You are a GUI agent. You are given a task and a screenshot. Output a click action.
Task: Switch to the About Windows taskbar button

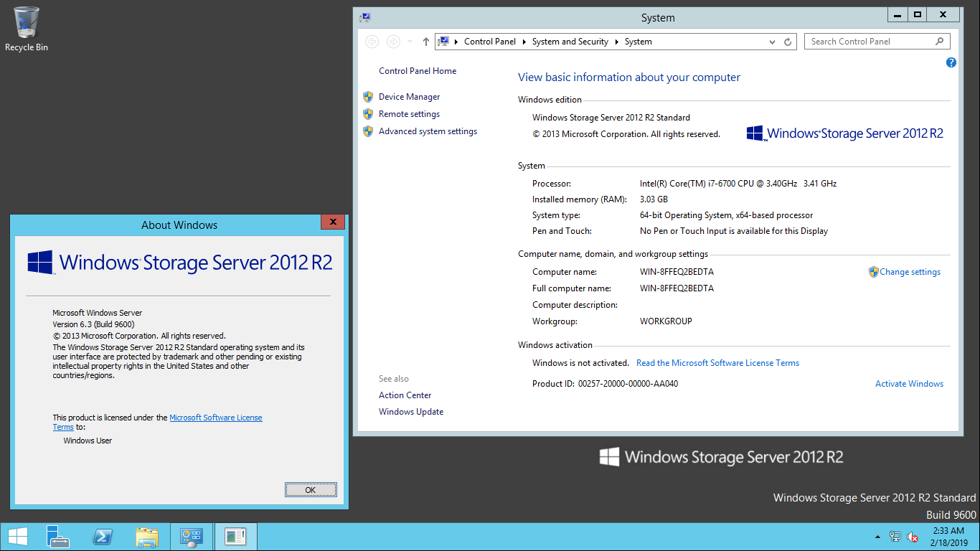(x=235, y=537)
